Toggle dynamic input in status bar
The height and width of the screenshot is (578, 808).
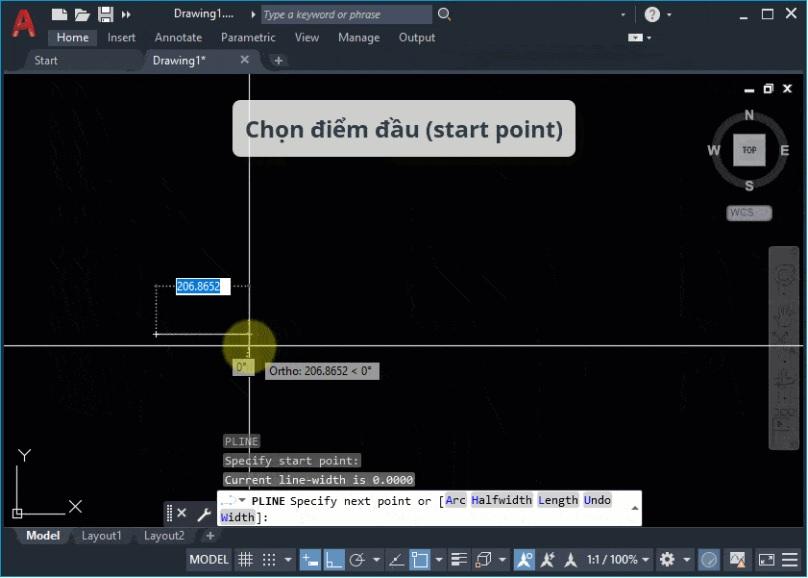[310, 560]
